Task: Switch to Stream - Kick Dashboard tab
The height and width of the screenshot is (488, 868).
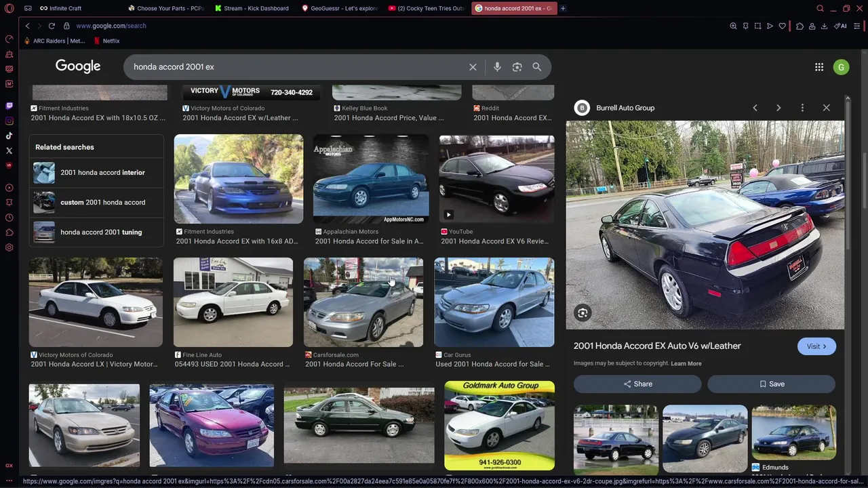Action: pyautogui.click(x=252, y=8)
